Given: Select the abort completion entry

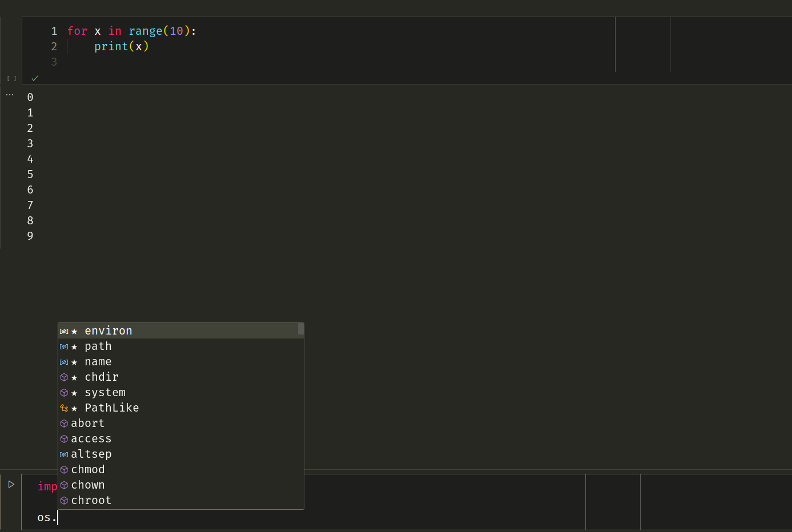Looking at the screenshot, I should point(88,423).
